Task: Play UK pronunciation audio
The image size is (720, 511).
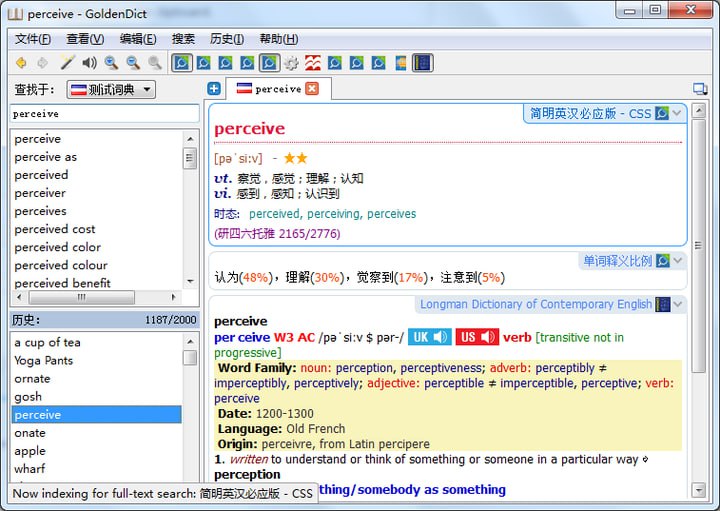Action: pyautogui.click(x=430, y=337)
